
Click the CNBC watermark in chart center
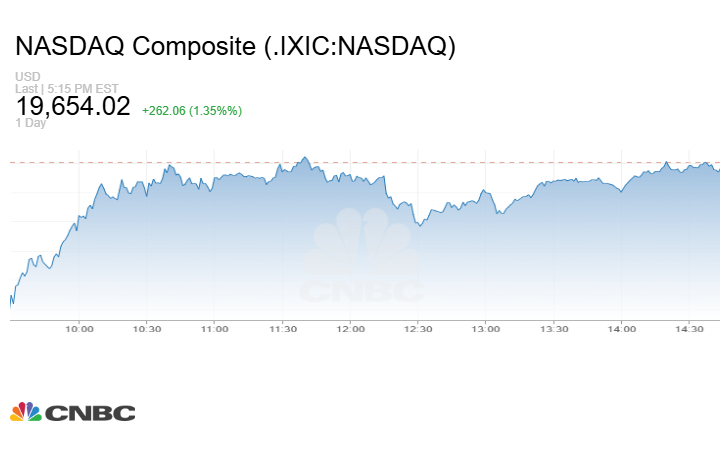point(361,255)
